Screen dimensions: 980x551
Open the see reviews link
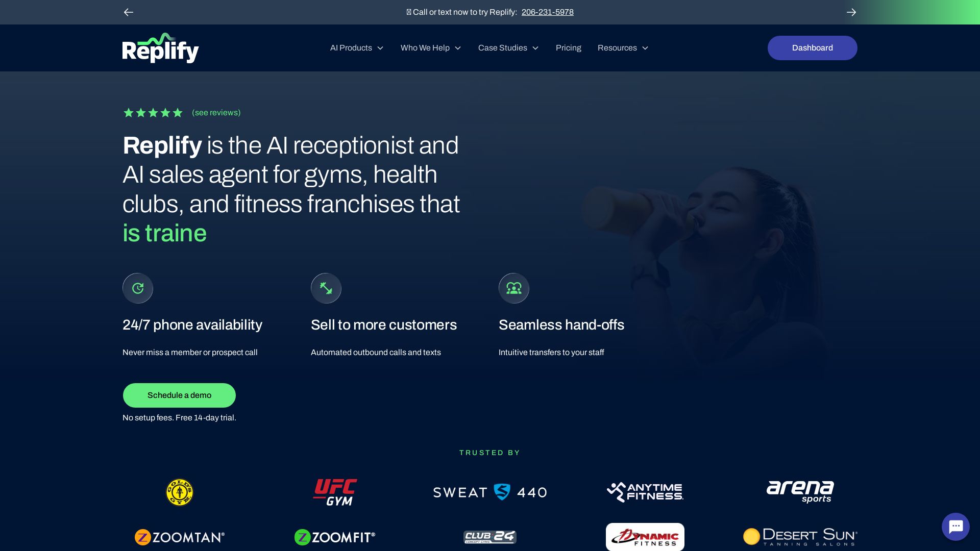click(x=216, y=113)
